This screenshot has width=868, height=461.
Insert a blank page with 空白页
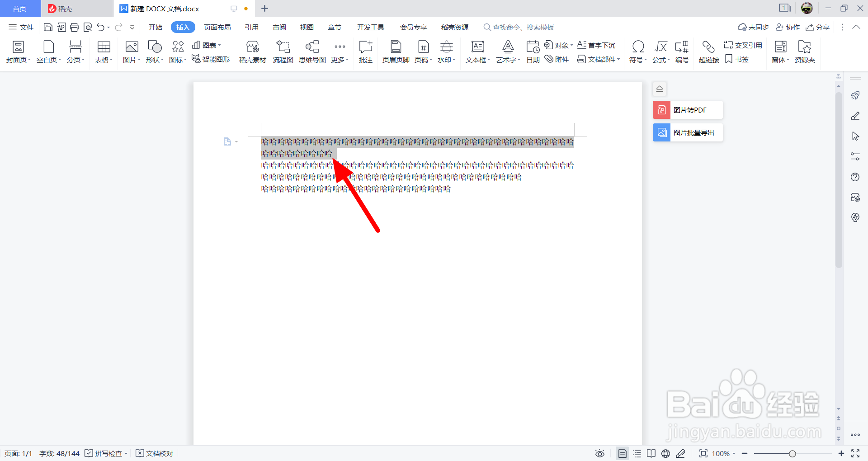[x=48, y=52]
